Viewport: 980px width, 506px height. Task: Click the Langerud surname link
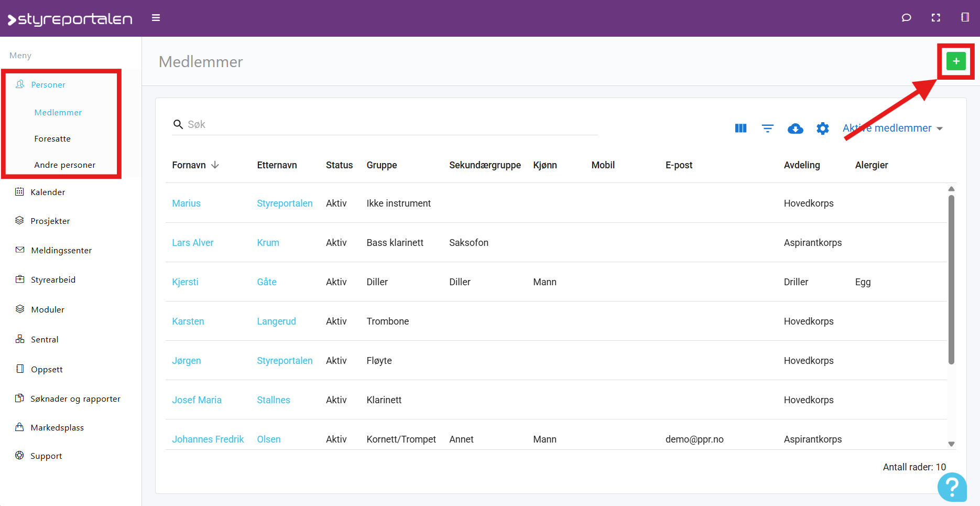[x=276, y=321]
